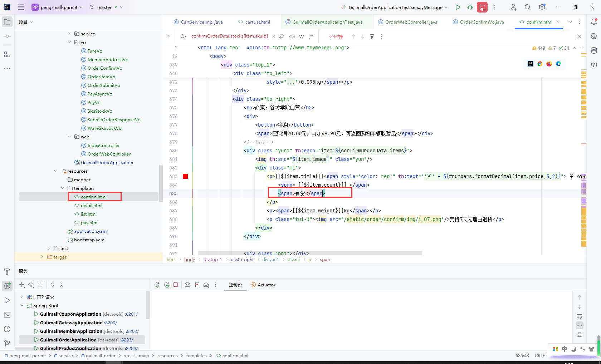Open the Structure tool window icon
This screenshot has height=364, width=601.
tap(7, 54)
